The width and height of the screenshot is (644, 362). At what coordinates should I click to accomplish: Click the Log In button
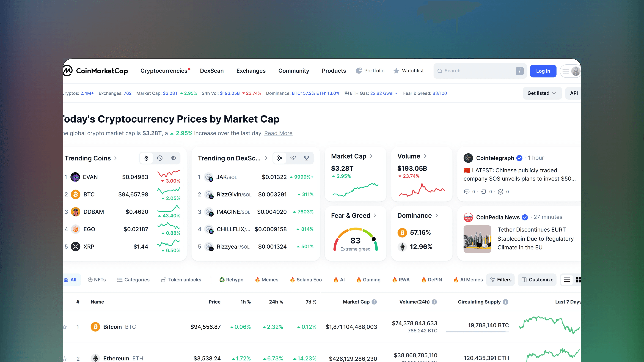tap(543, 71)
